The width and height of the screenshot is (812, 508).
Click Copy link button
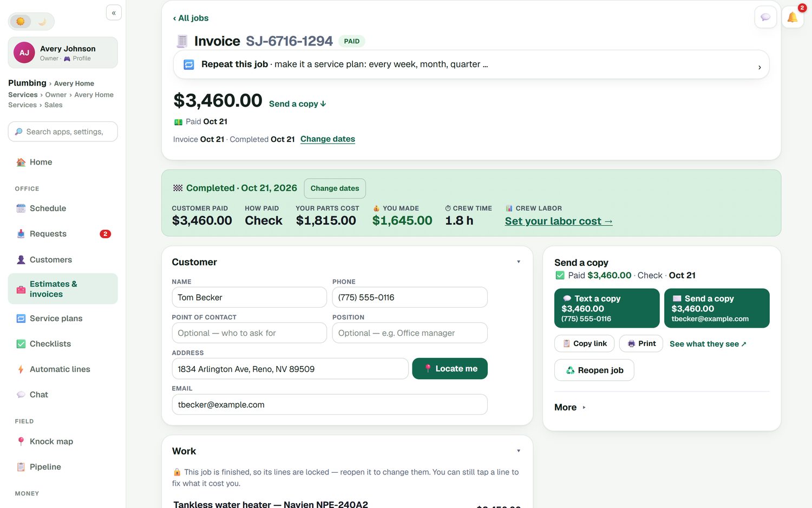(585, 343)
